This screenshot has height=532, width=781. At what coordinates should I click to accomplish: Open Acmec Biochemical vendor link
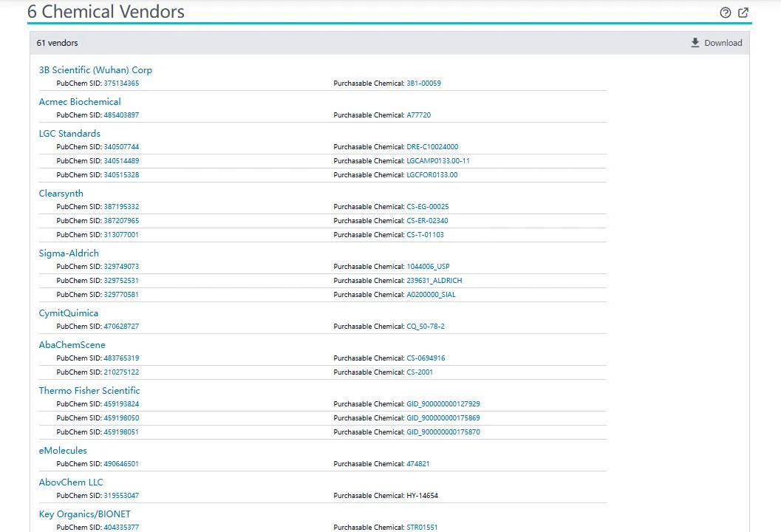[x=80, y=102]
